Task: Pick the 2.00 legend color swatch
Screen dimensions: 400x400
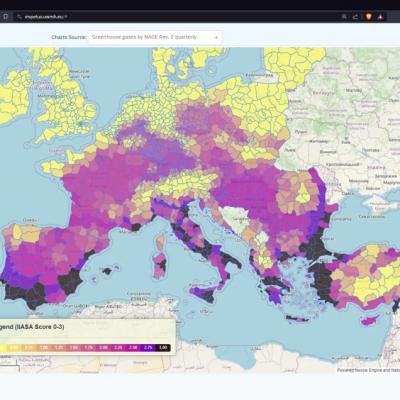Action: point(103,348)
